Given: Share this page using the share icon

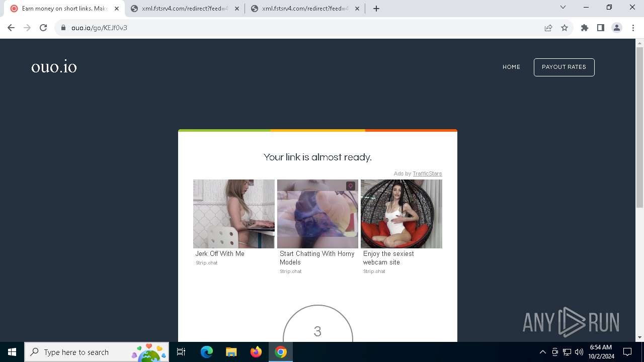Looking at the screenshot, I should (548, 28).
